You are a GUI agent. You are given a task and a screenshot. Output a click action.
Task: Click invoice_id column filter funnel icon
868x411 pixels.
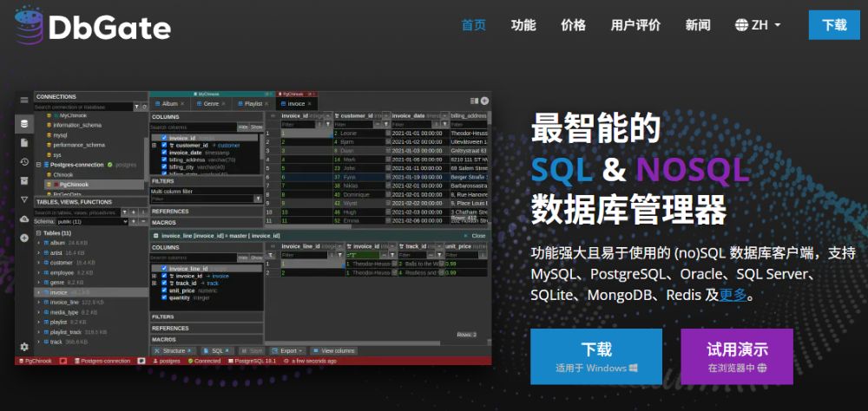(x=328, y=124)
